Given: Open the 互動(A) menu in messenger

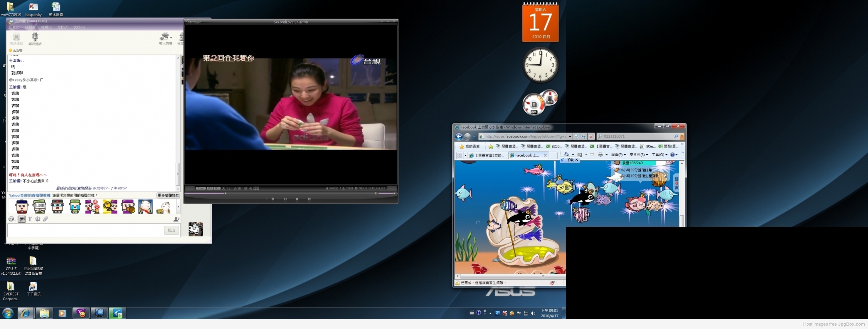Looking at the screenshot, I should [x=63, y=27].
